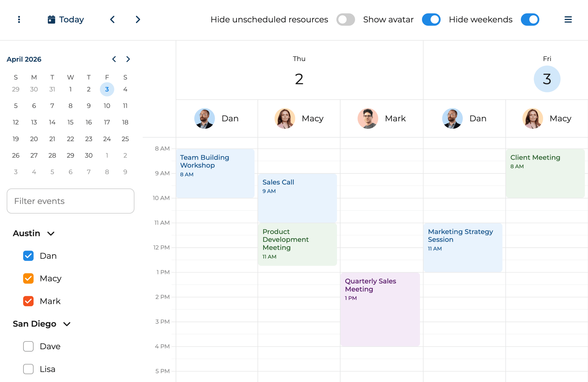Check the Dave resource checkbox

[x=28, y=346]
